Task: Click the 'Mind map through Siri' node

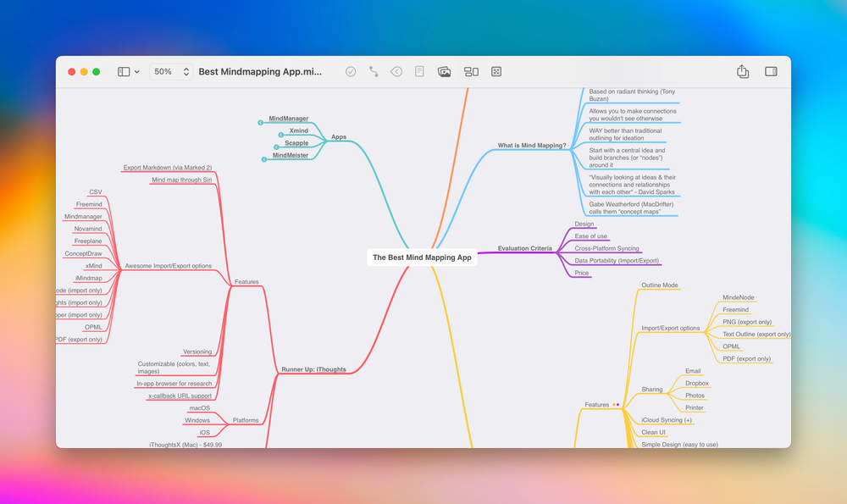Action: [180, 180]
